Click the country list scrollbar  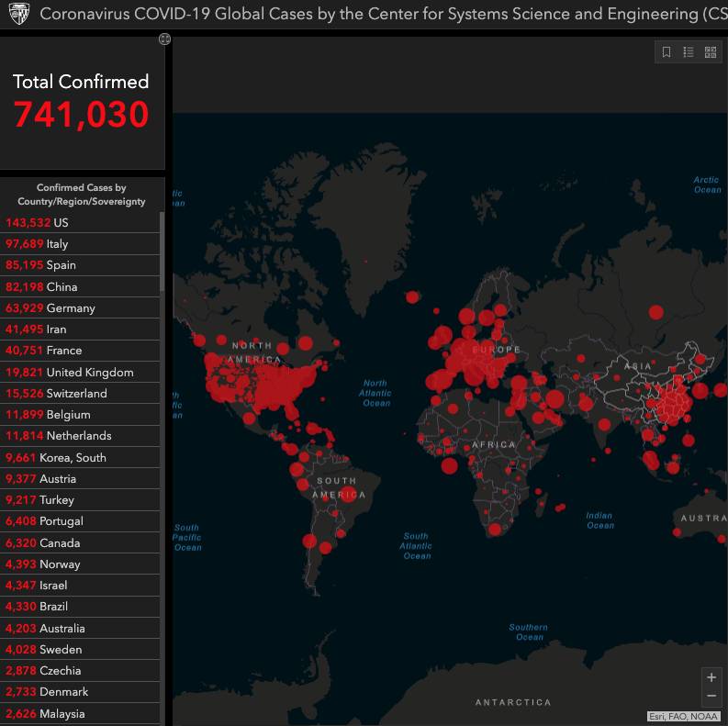162,251
